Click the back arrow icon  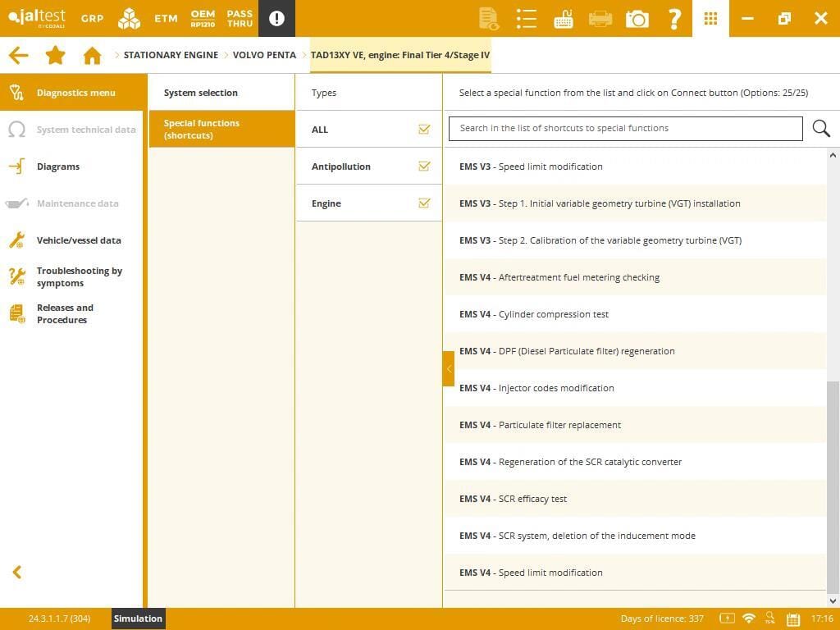pyautogui.click(x=18, y=55)
